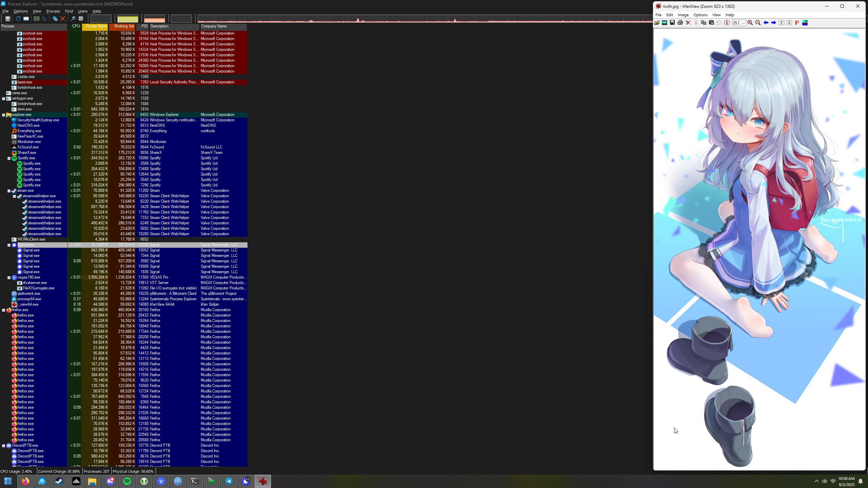Click IrfanView's Open file folder icon
This screenshot has height=488, width=868.
657,23
